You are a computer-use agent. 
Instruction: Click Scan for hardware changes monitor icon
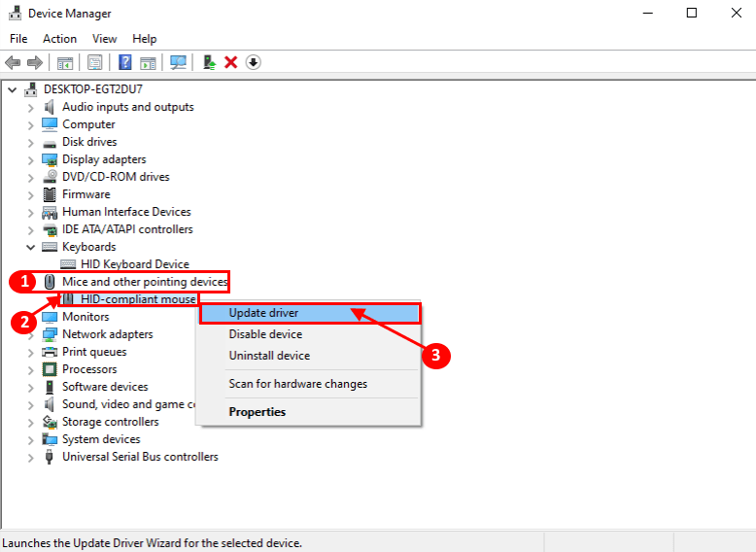coord(178,62)
